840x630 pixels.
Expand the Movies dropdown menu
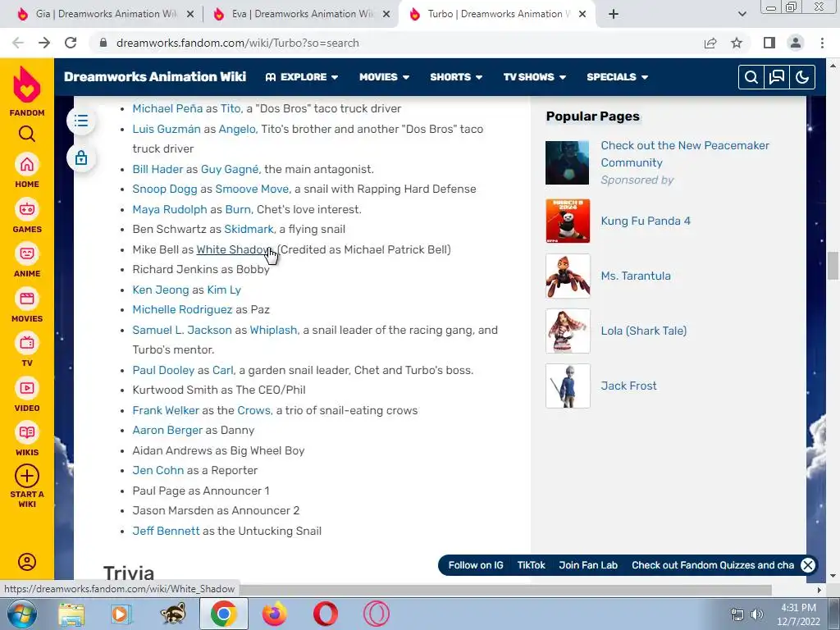pyautogui.click(x=384, y=77)
